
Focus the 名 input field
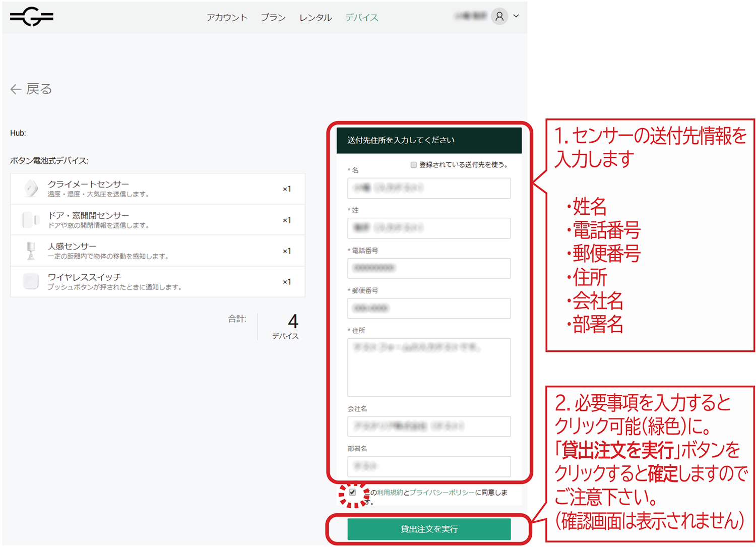tap(429, 188)
